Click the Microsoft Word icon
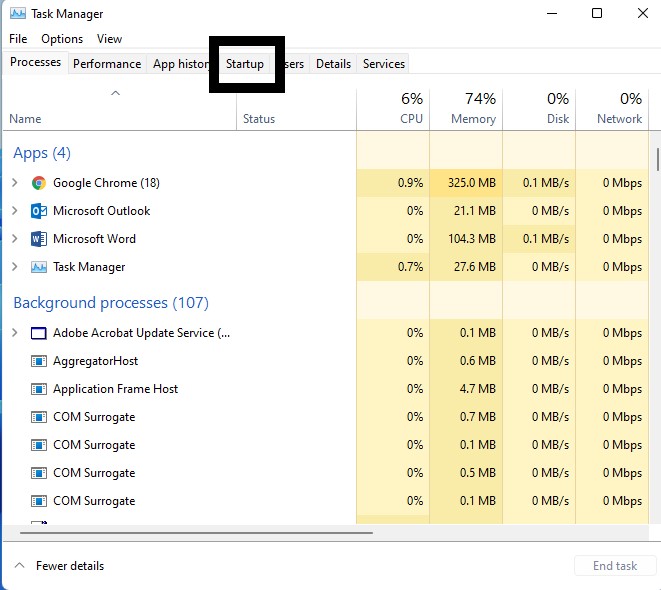 tap(39, 239)
